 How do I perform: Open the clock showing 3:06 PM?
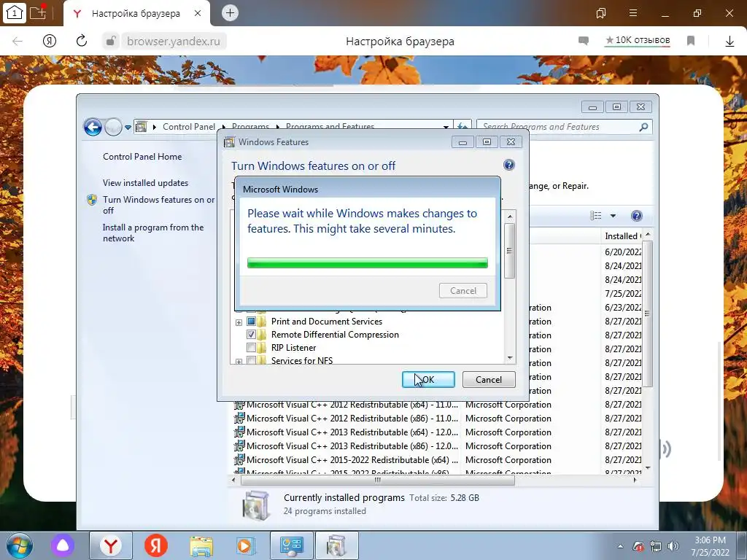pyautogui.click(x=711, y=546)
